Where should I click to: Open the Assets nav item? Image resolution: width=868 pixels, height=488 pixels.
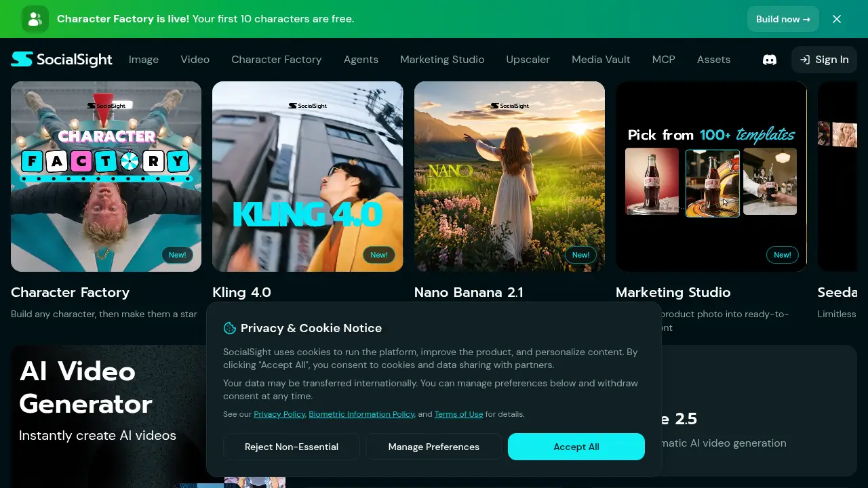(x=713, y=60)
